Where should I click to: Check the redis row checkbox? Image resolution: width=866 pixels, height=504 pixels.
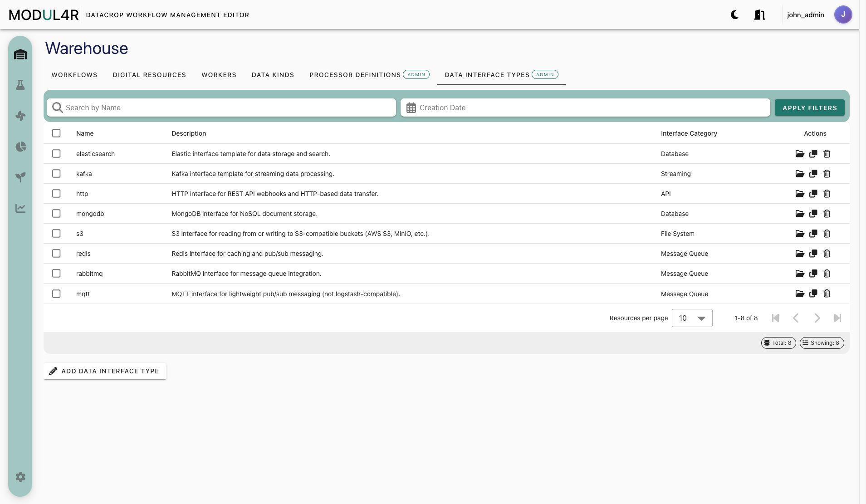(56, 254)
